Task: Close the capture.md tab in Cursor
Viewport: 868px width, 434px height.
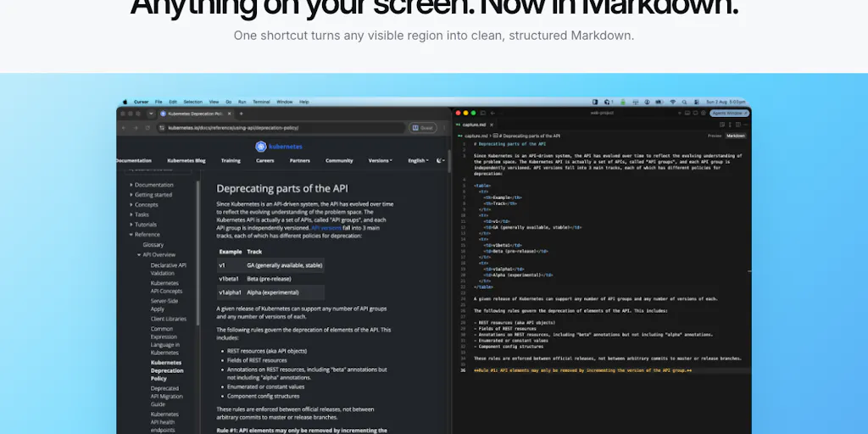Action: tap(491, 125)
